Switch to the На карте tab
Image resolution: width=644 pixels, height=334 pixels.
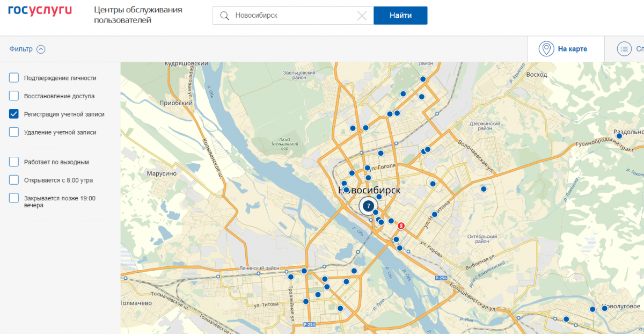(x=566, y=49)
